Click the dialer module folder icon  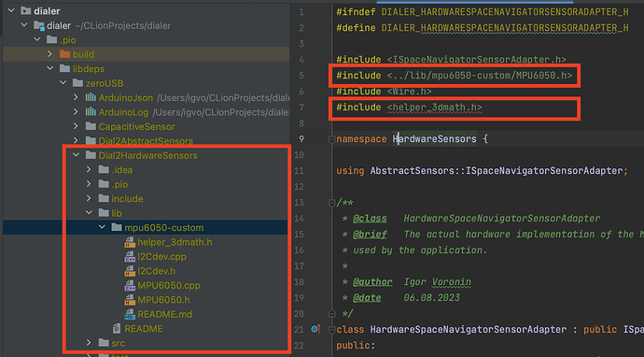(x=39, y=25)
